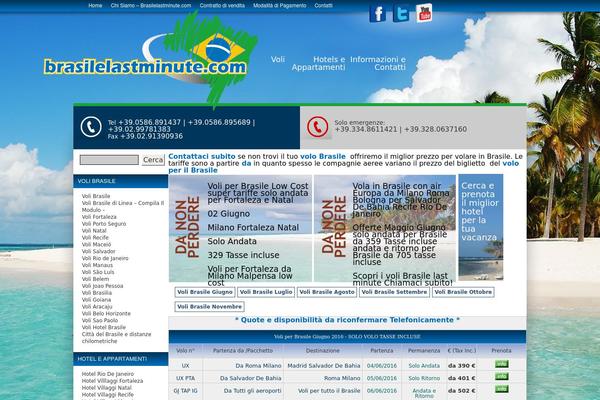The image size is (600, 400).
Task: Open the Facebook page icon
Action: tap(377, 14)
